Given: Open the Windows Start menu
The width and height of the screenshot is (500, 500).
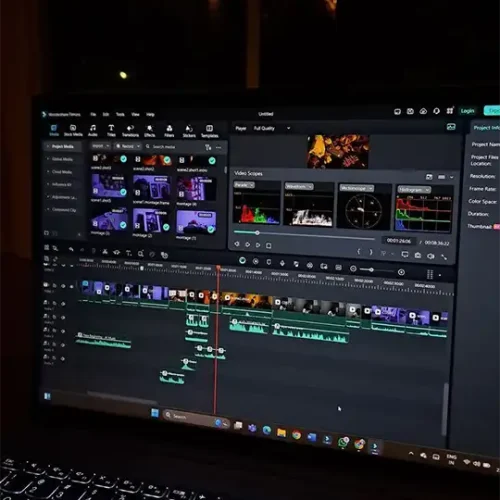Looking at the screenshot, I should [x=155, y=413].
